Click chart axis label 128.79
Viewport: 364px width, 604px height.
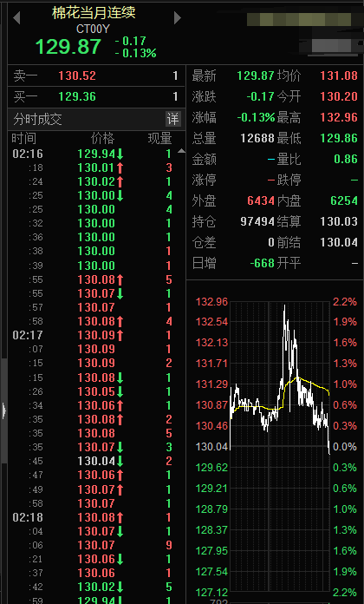tap(211, 509)
